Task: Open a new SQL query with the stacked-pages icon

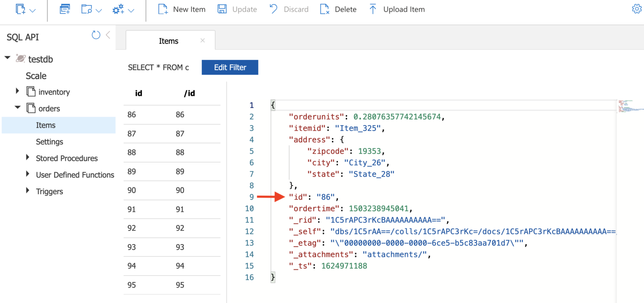Action: tap(65, 8)
